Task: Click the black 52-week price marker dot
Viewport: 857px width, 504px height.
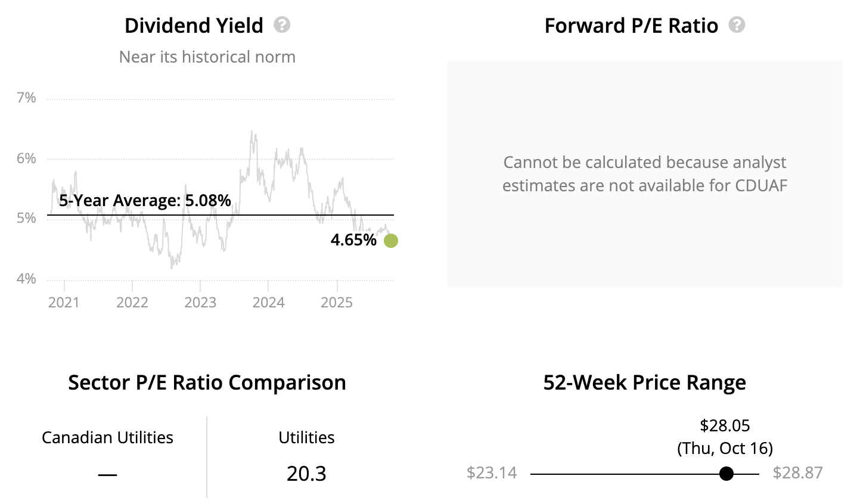Action: point(726,474)
